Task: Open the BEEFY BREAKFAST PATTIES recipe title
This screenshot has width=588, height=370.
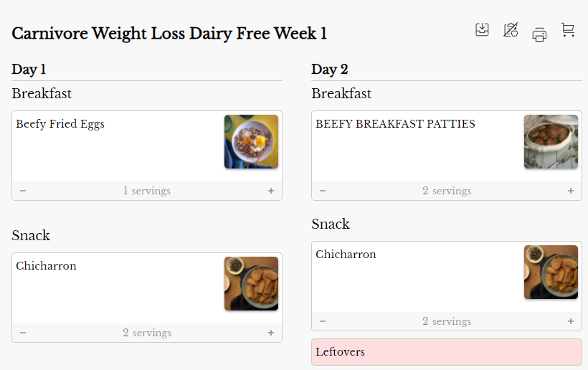Action: [395, 124]
